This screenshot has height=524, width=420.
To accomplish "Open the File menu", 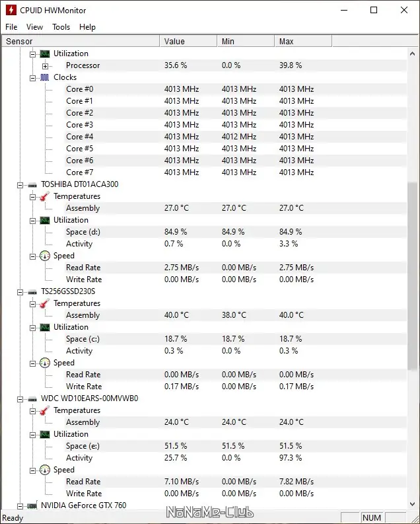I will (11, 27).
